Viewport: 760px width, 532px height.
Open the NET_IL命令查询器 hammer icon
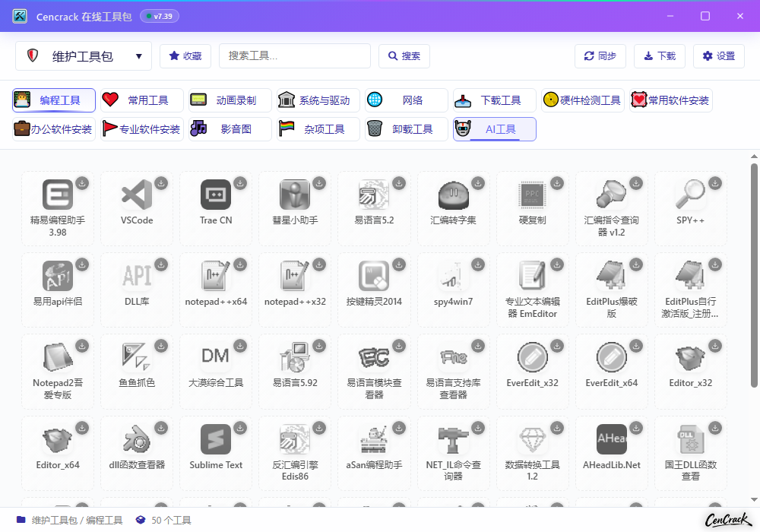(453, 439)
